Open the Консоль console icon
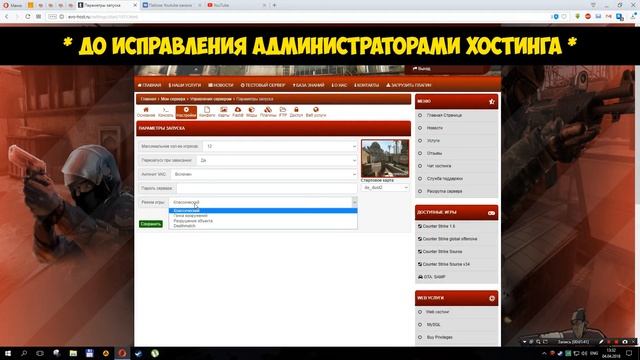The image size is (640, 360). 165,112
